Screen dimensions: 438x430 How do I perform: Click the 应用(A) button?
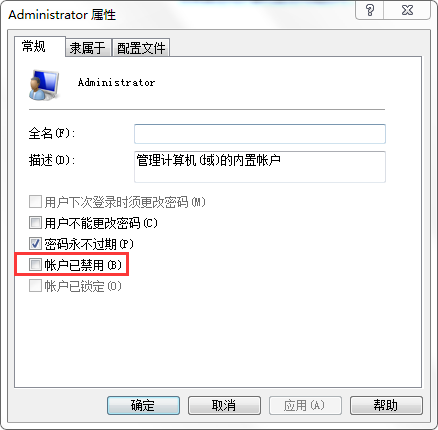pos(305,405)
